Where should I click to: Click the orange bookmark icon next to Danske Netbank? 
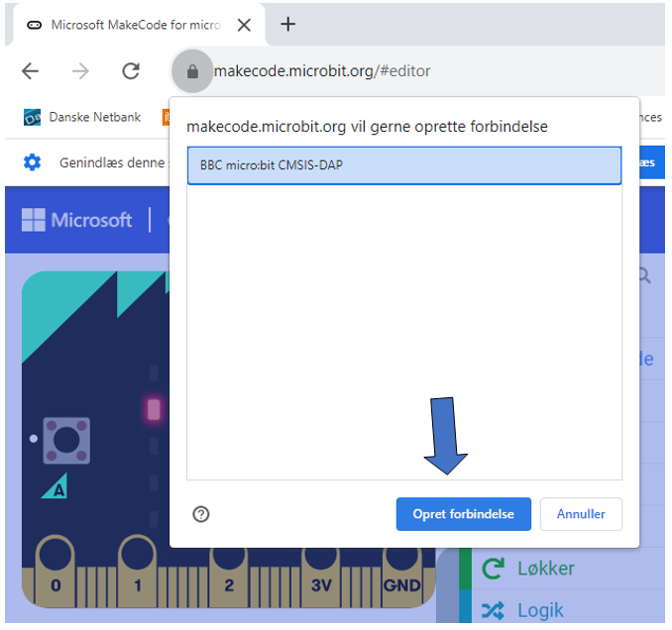tap(166, 117)
